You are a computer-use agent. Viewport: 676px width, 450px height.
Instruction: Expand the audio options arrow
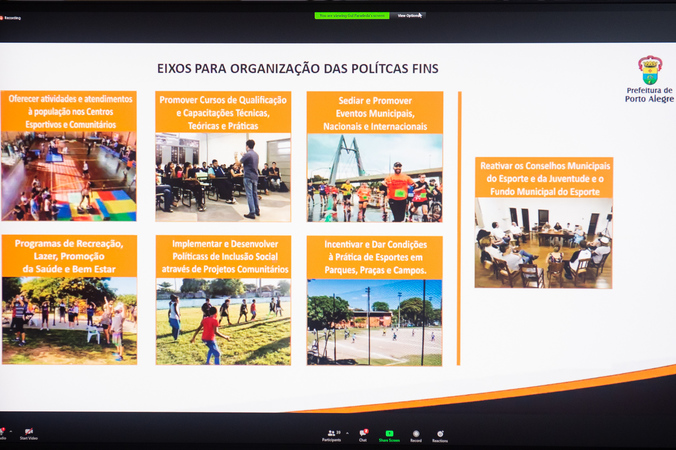[11, 431]
